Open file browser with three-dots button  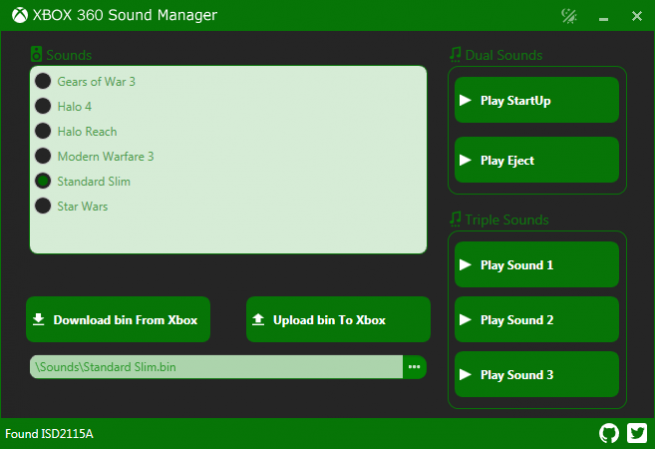[x=414, y=367]
